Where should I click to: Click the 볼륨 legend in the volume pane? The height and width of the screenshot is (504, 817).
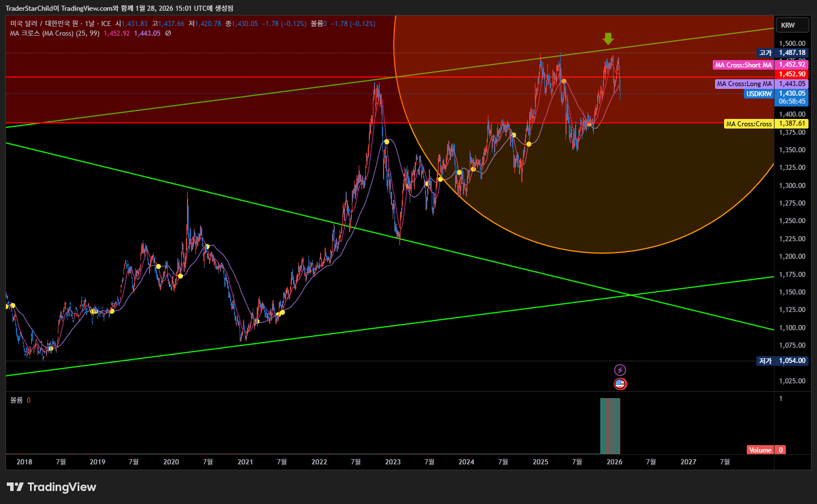tap(16, 400)
